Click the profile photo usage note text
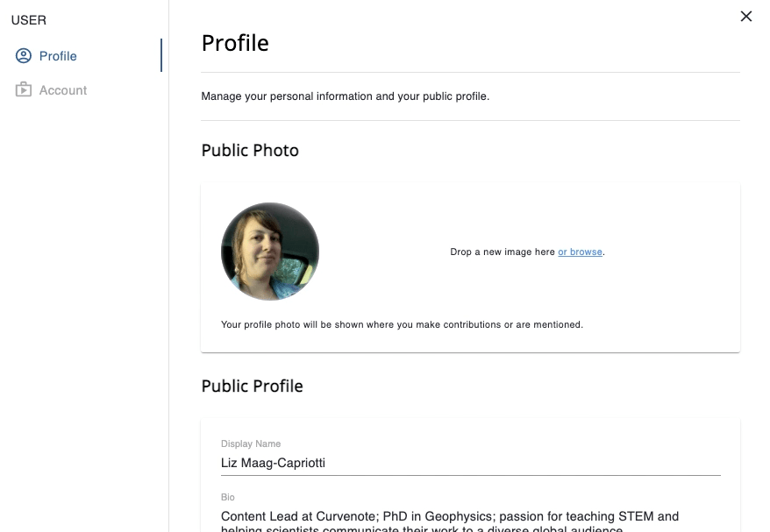The height and width of the screenshot is (532, 770). tap(402, 325)
